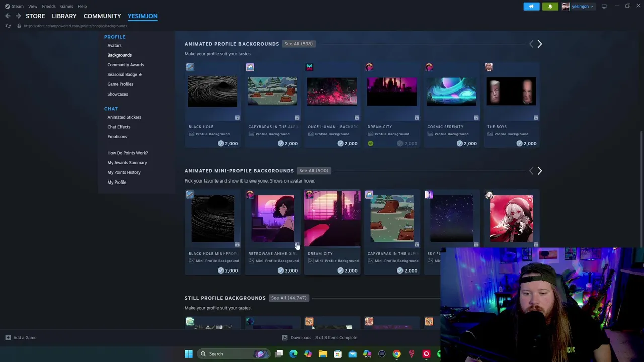Open Once Human profile background thumbnail
The width and height of the screenshot is (644, 362).
[x=332, y=92]
